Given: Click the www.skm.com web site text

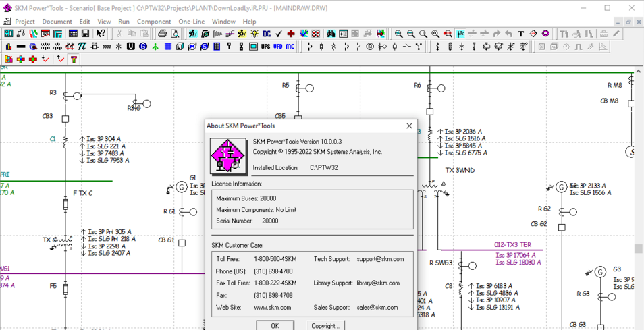Looking at the screenshot, I should click(273, 307).
